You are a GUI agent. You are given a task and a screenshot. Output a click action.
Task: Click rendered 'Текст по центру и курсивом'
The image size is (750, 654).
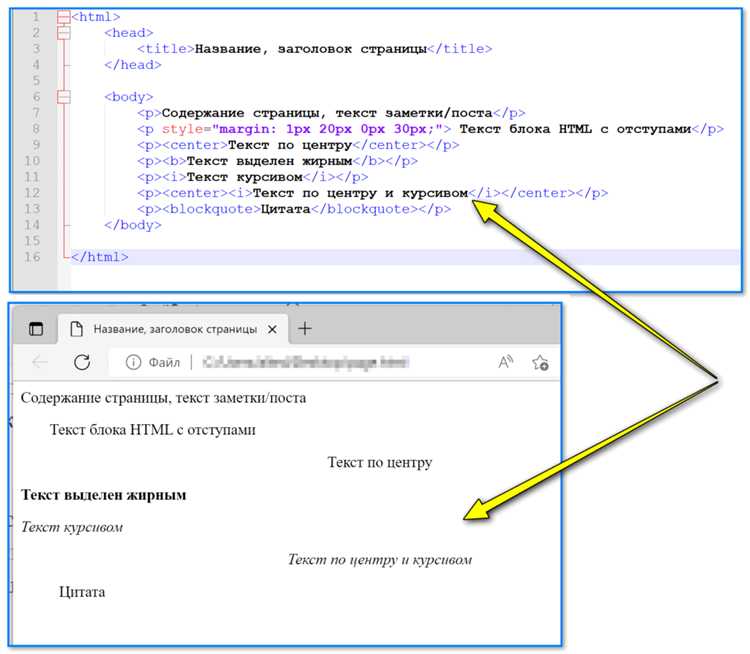[380, 559]
